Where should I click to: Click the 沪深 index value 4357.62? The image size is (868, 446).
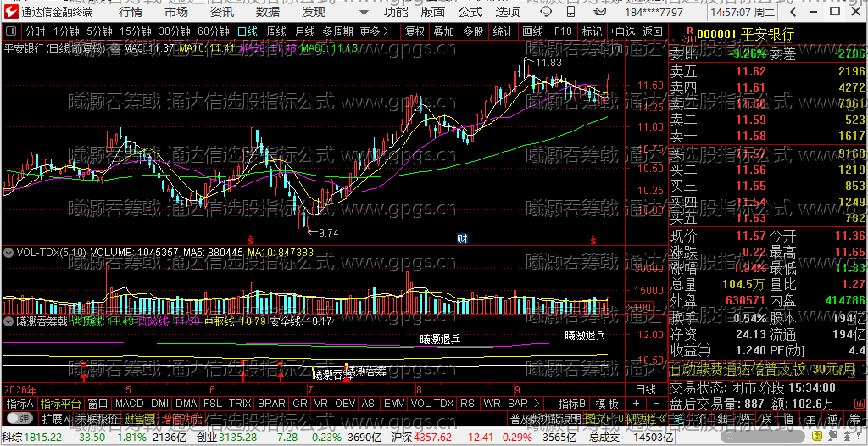(433, 438)
